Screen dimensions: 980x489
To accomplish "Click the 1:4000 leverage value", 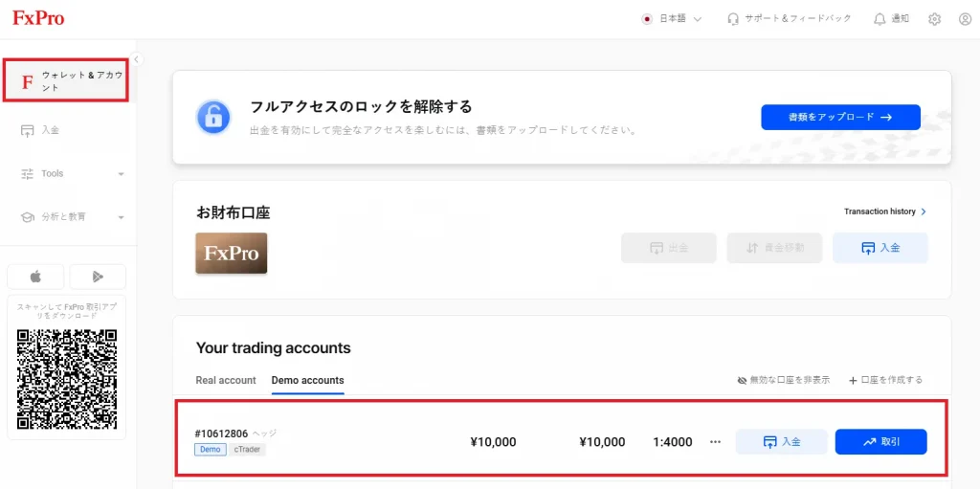I will (673, 442).
